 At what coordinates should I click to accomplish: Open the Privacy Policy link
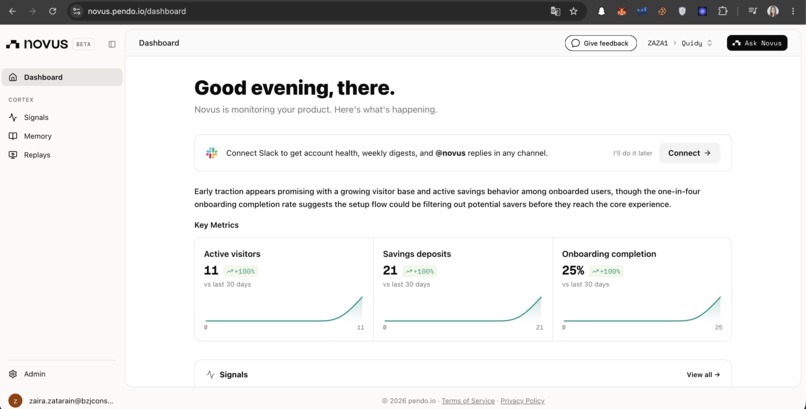[522, 401]
